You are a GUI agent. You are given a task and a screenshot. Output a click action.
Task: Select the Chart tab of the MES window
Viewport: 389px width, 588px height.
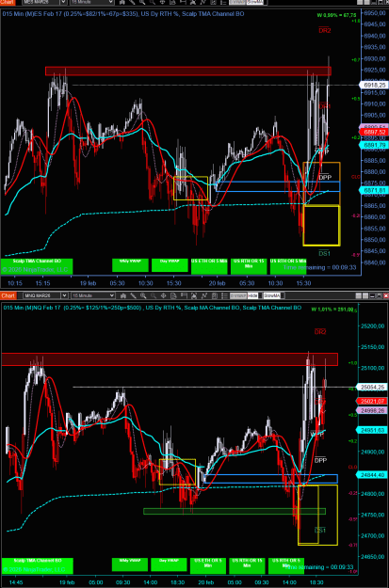[x=8, y=2]
